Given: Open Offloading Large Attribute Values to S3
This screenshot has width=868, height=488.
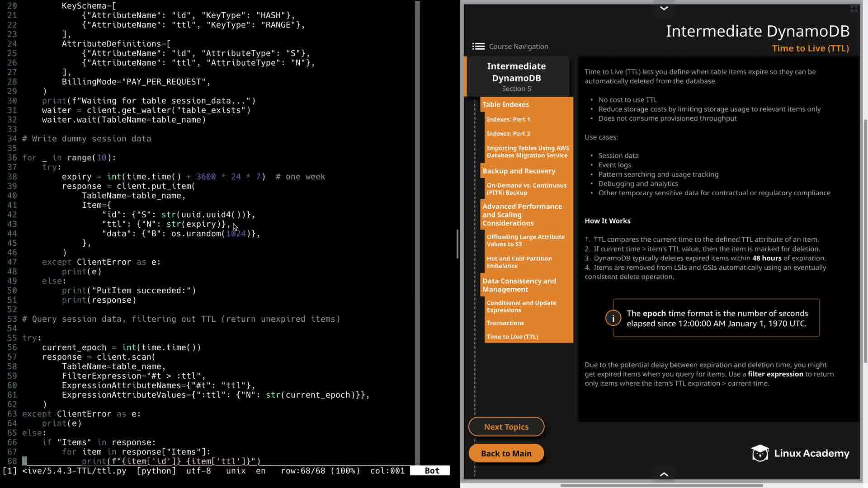Looking at the screenshot, I should [525, 240].
